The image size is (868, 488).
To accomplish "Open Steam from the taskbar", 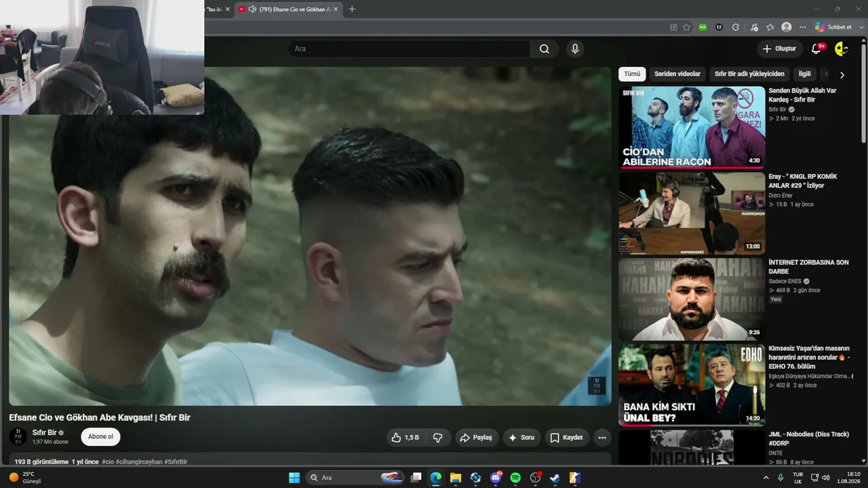I will pyautogui.click(x=555, y=478).
